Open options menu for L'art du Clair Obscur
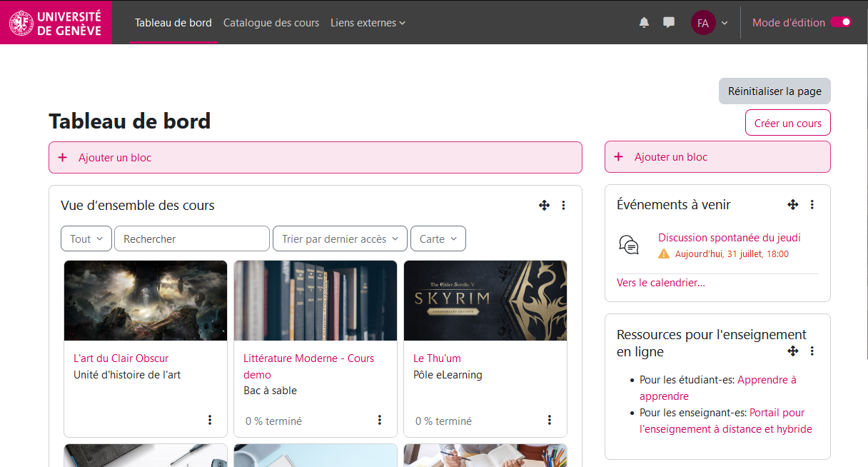This screenshot has width=868, height=467. pyautogui.click(x=210, y=420)
